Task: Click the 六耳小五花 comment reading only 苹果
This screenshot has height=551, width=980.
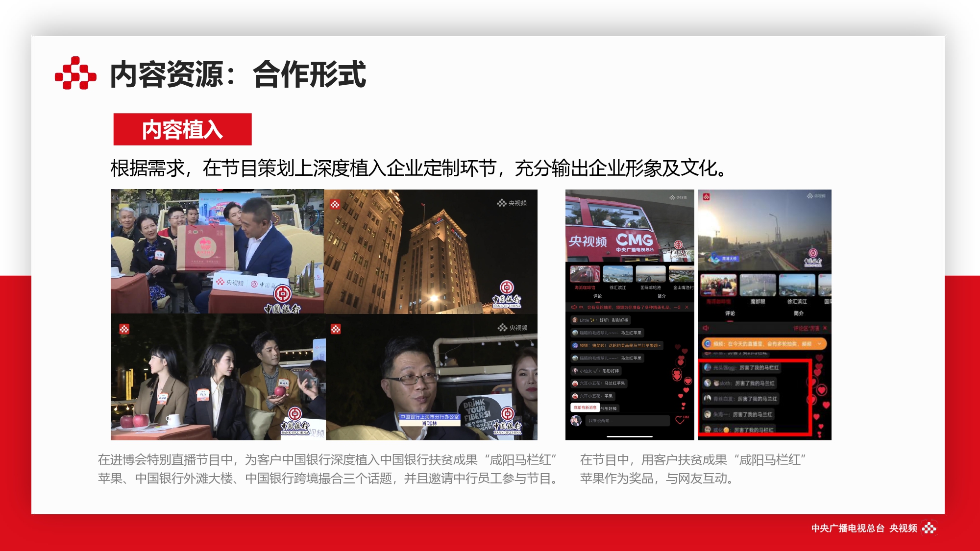Action: (593, 396)
